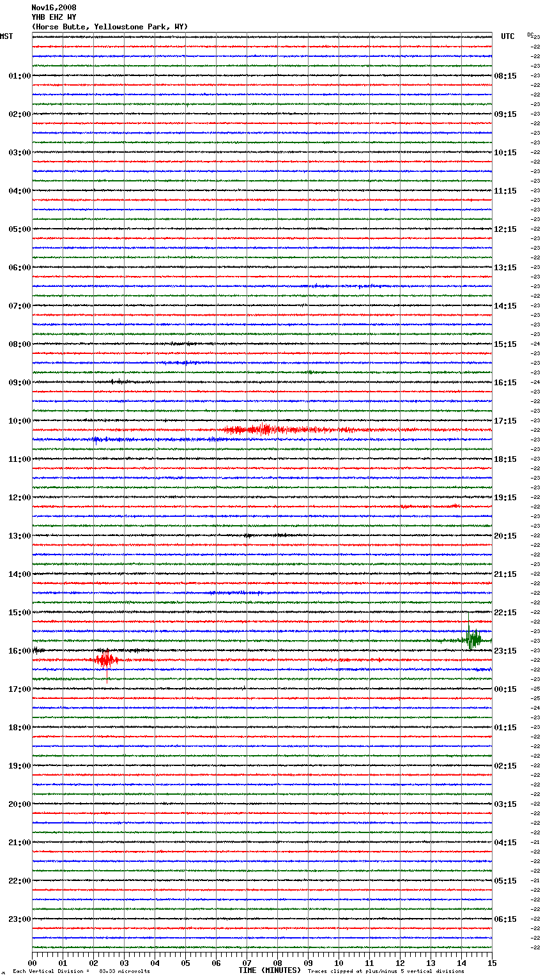Image resolution: width=543 pixels, height=980 pixels.
Task: Select the '20:15' UTC time label
Action: point(505,536)
